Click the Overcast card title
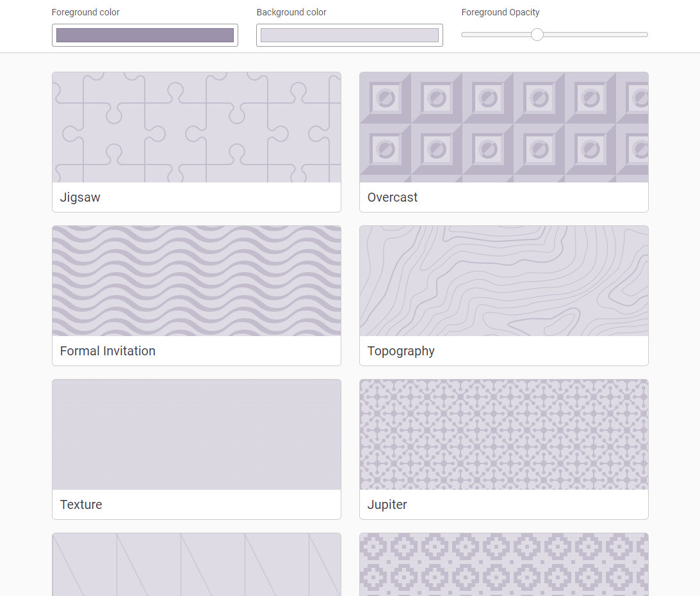Screen dimensions: 700x596 click(393, 197)
